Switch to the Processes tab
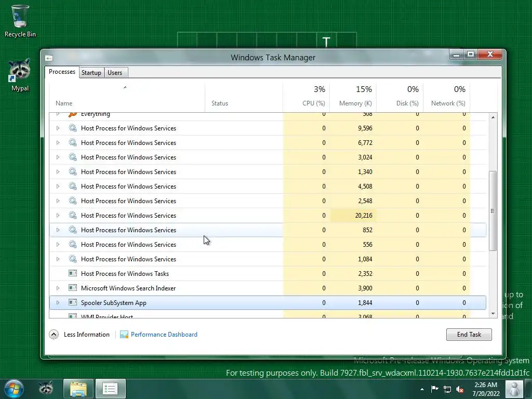Screen dimensions: 532x399 tap(62, 72)
